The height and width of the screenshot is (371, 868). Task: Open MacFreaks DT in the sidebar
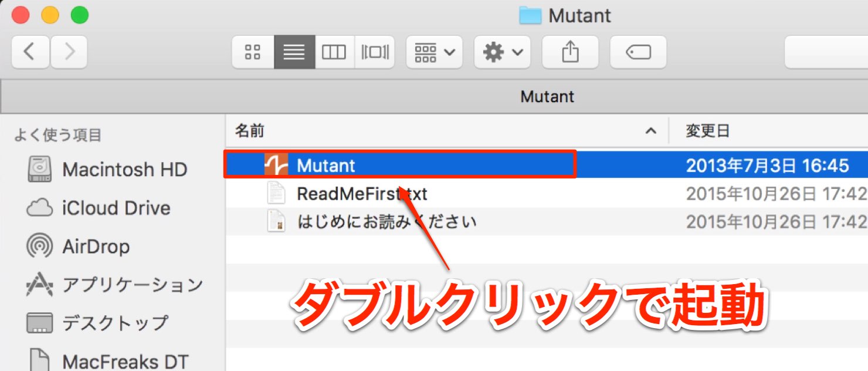pos(108,361)
